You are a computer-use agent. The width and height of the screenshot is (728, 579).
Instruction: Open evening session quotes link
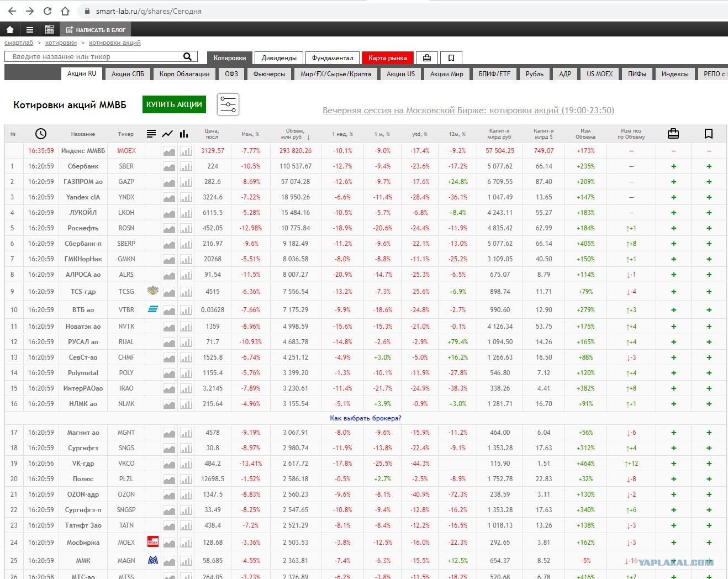[x=468, y=110]
